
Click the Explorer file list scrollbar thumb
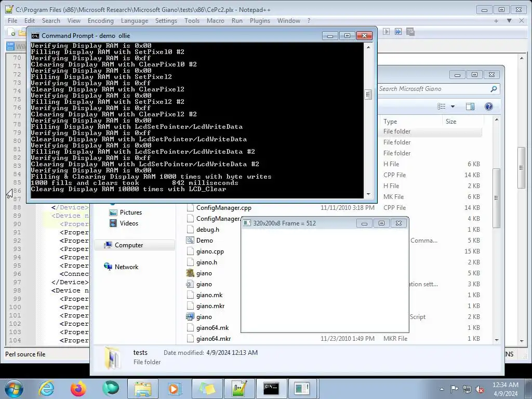496,198
